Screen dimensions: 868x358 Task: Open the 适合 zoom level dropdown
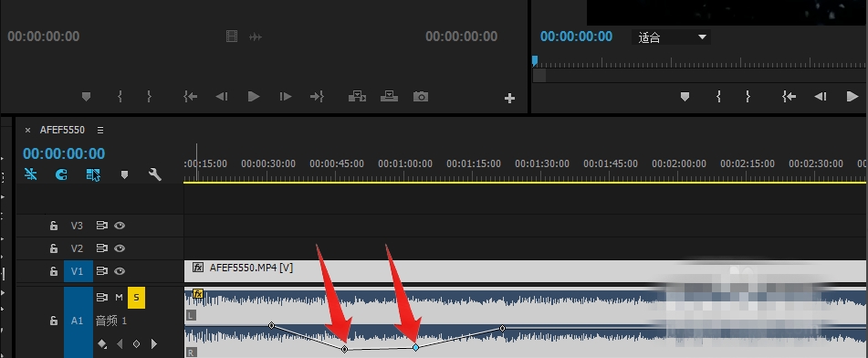pyautogui.click(x=671, y=37)
